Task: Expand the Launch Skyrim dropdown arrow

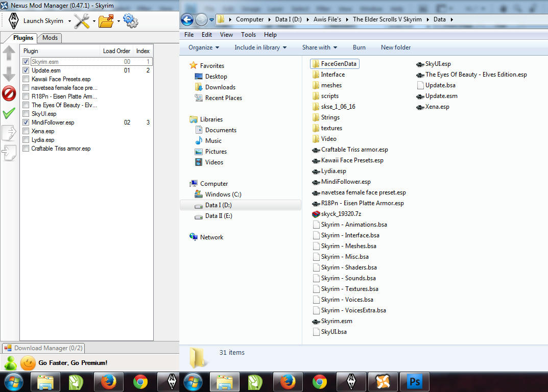Action: 69,21
